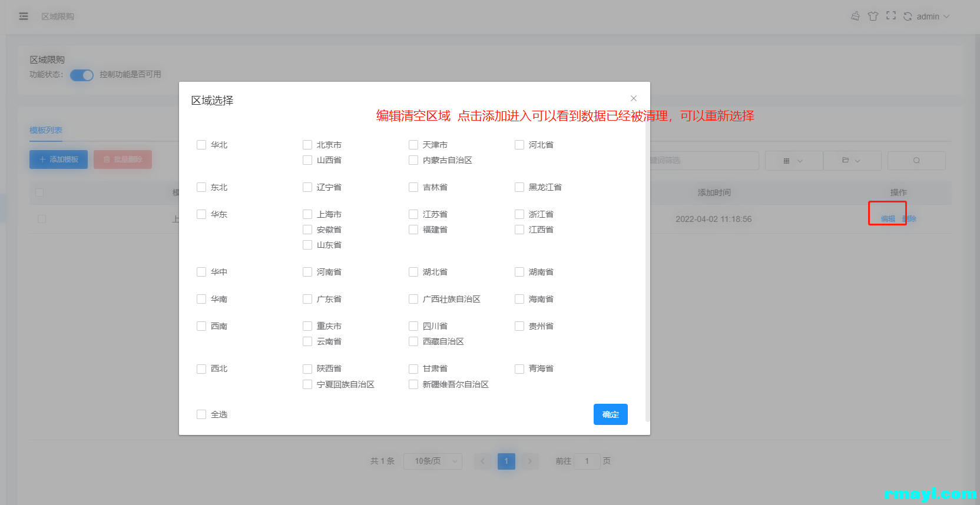Viewport: 980px width, 505px height.
Task: Check the 东北 region checkbox
Action: (x=201, y=187)
